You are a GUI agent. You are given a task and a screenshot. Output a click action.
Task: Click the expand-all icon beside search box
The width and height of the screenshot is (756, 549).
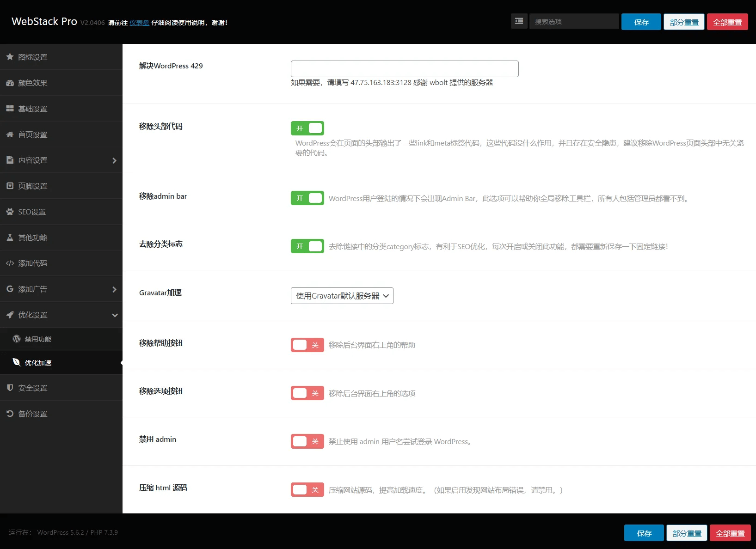pyautogui.click(x=519, y=21)
